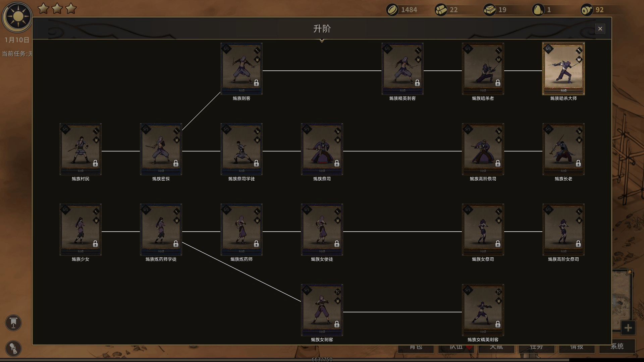Viewport: 644px width, 362px height.
Task: Click the lock icon on 蝎族密探
Action: click(176, 164)
